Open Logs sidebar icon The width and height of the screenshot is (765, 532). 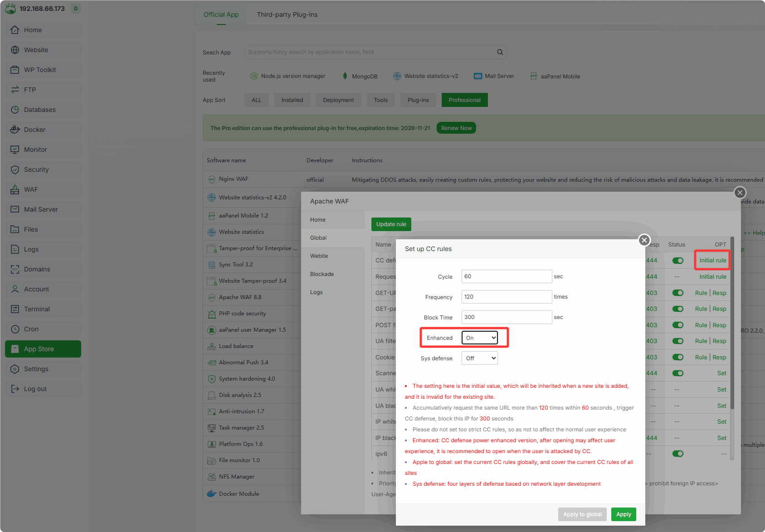click(15, 249)
